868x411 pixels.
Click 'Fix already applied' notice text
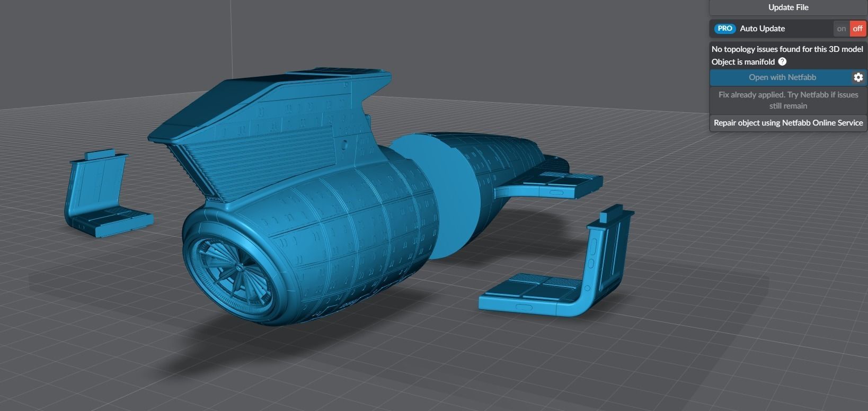pos(788,100)
